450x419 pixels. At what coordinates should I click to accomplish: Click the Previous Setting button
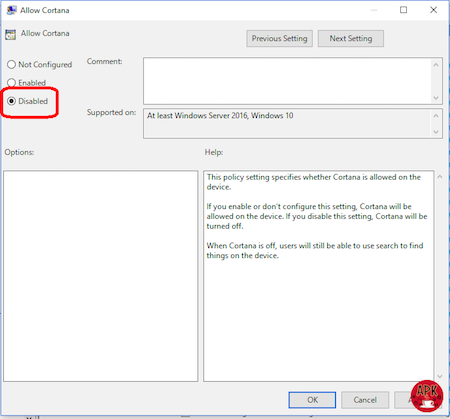point(279,39)
